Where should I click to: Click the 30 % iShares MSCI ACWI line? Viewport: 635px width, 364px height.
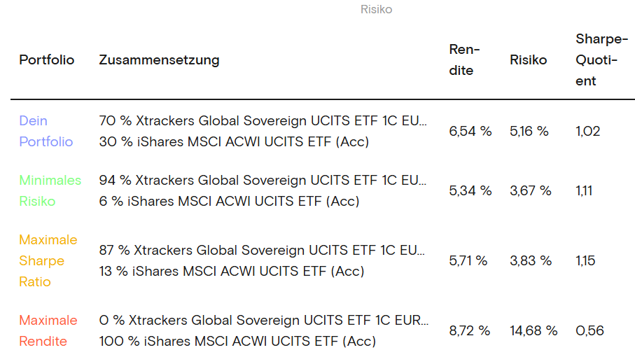[x=234, y=141]
